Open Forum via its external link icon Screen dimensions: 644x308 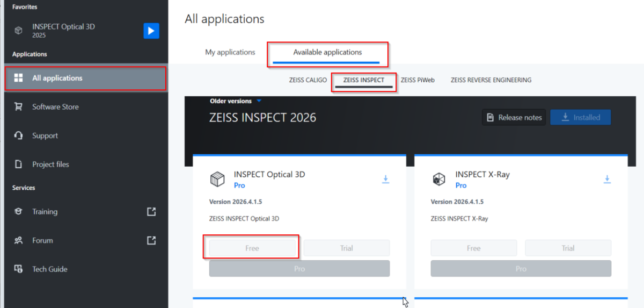[151, 240]
